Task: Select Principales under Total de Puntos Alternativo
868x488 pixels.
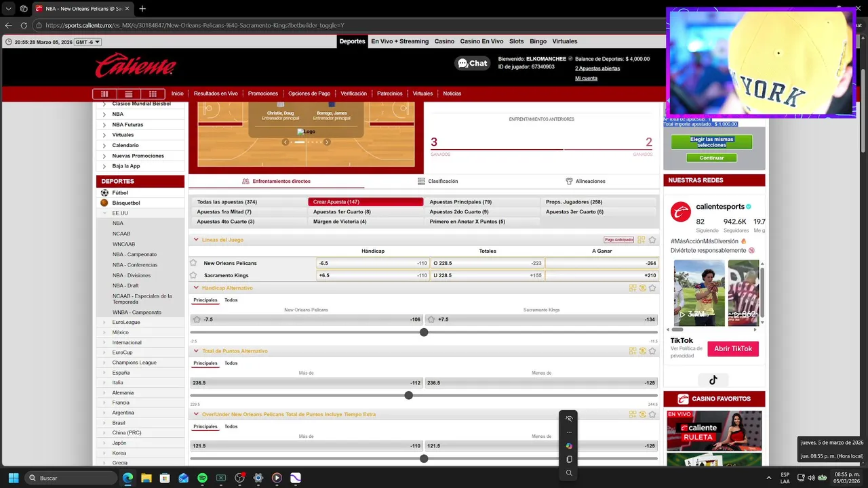Action: (x=205, y=363)
